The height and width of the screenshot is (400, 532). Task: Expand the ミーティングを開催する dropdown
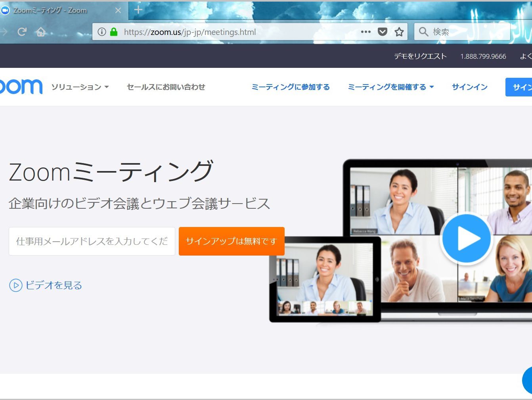[391, 87]
